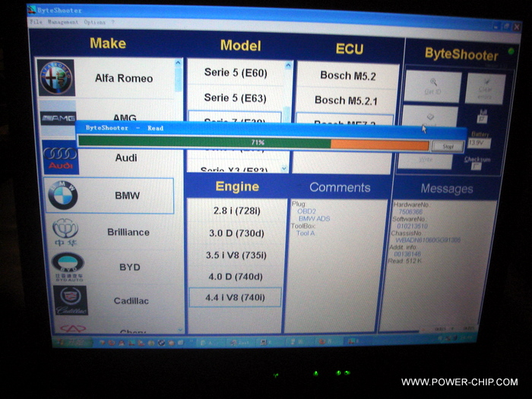
Task: Choose the Brilliance logo in Make list
Action: click(x=66, y=233)
